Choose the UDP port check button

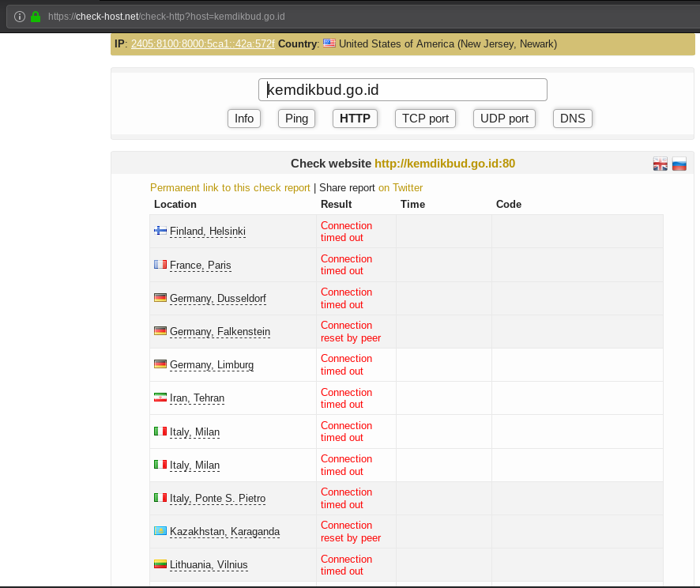pos(505,119)
